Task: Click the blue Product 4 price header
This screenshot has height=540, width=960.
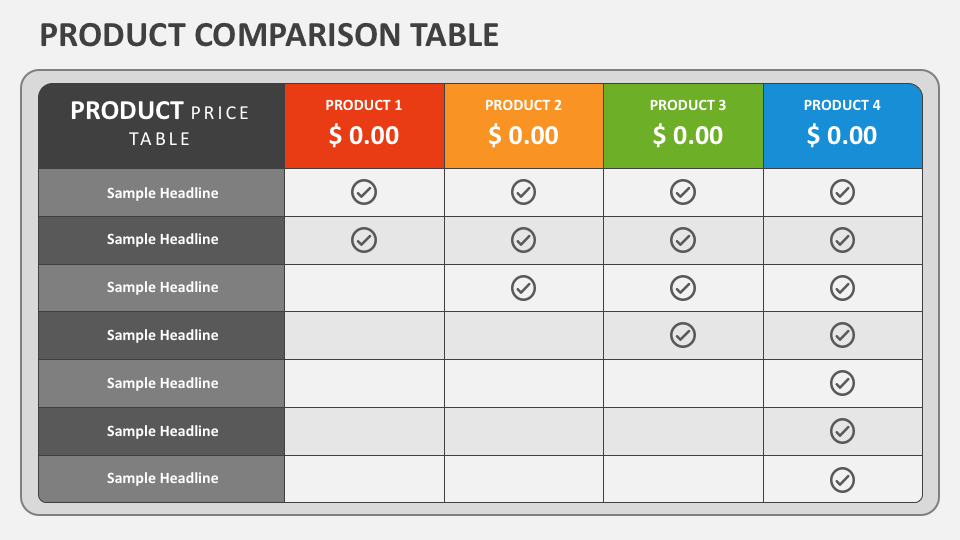Action: click(x=843, y=126)
